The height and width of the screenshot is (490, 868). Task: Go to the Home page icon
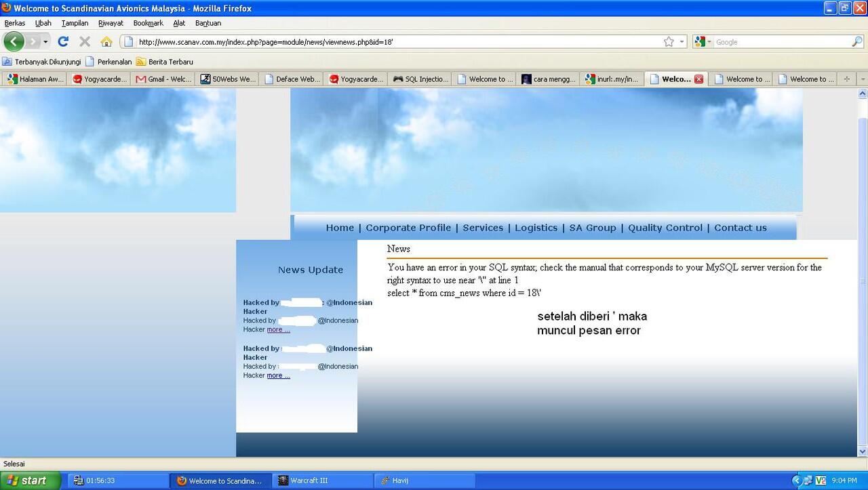106,41
